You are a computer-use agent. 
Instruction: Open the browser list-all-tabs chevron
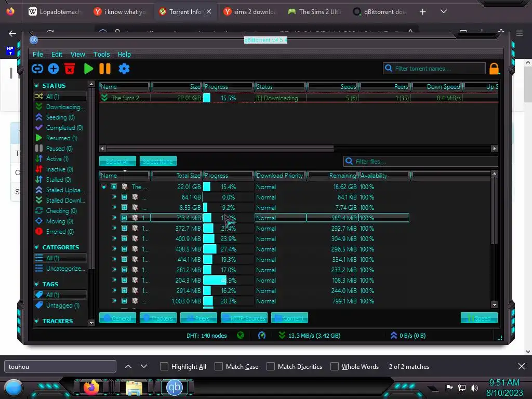click(x=444, y=11)
